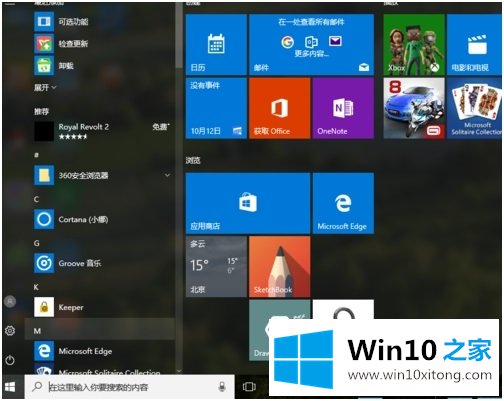Open Royal Revolt 2 suggested app

(102, 131)
